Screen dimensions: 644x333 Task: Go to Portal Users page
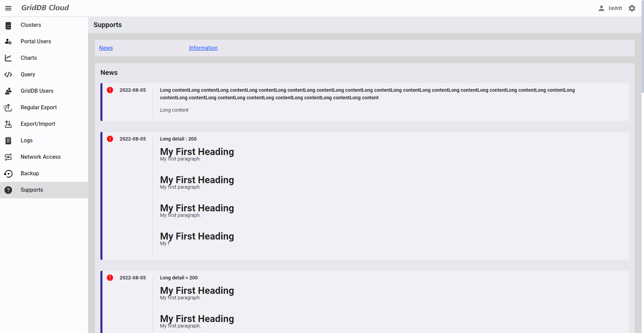tap(44, 42)
